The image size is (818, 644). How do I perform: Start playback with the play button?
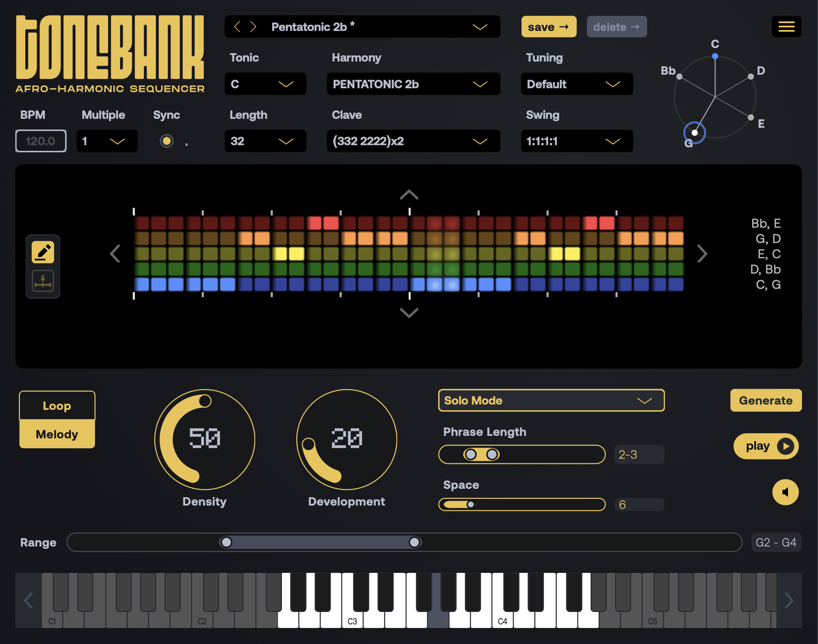766,446
